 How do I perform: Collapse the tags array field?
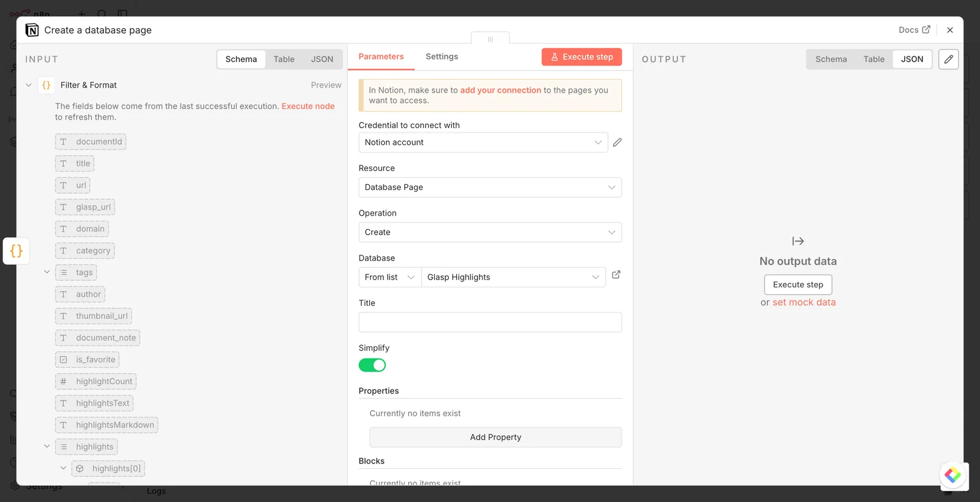pyautogui.click(x=47, y=272)
